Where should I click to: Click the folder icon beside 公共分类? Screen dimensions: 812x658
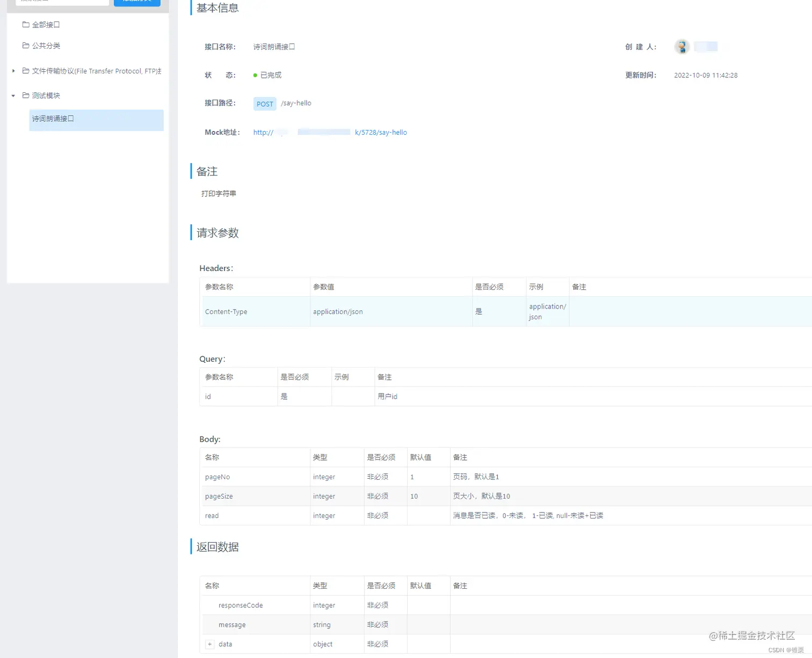pos(26,46)
